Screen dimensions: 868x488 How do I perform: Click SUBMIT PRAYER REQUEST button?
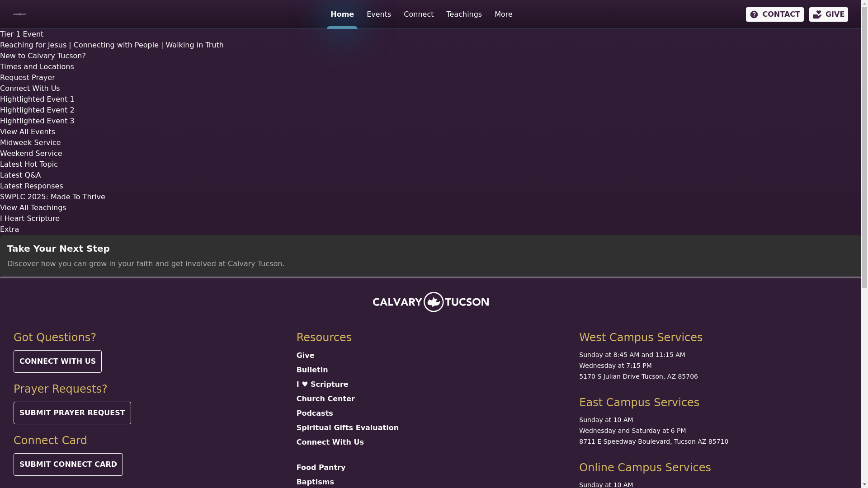pyautogui.click(x=72, y=413)
